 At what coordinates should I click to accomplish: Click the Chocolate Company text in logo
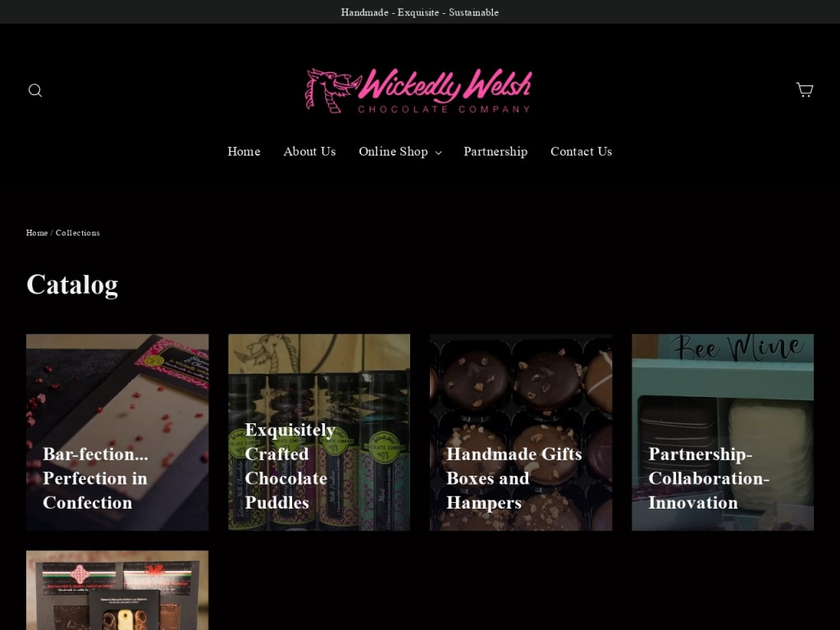point(444,109)
